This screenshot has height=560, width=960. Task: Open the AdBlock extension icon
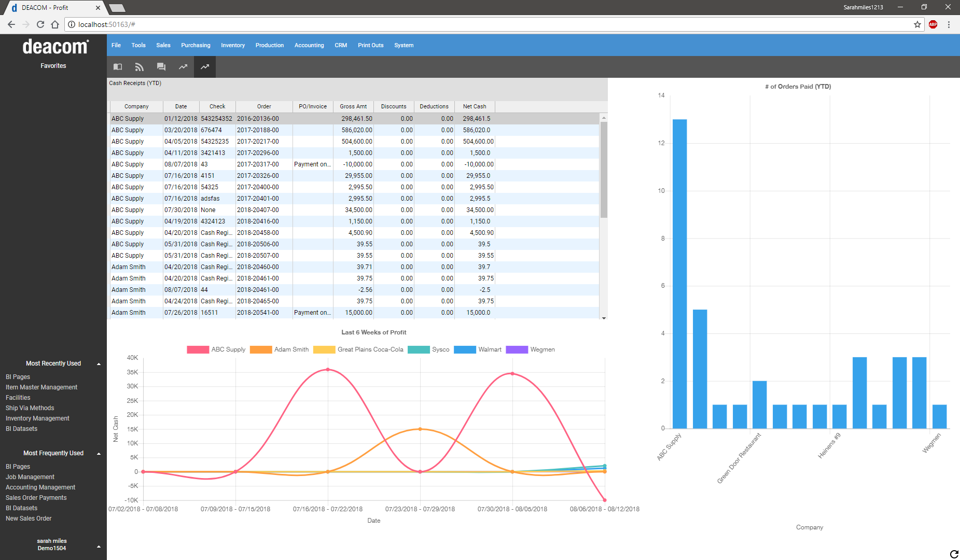click(x=933, y=24)
